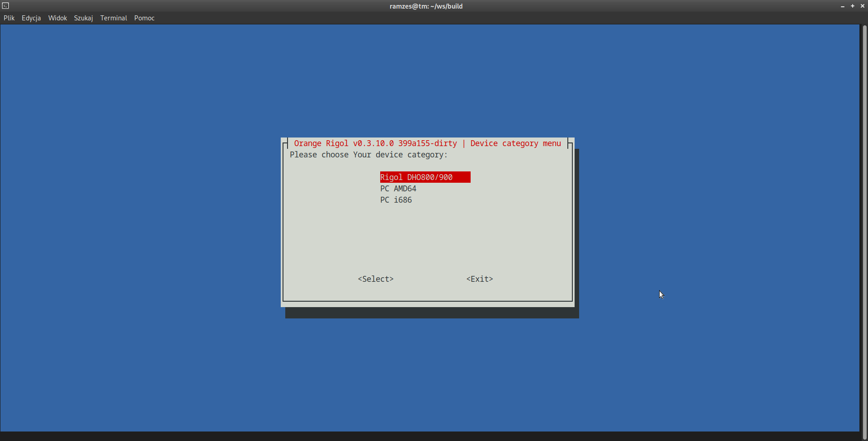Click the <Select> button
This screenshot has width=868, height=441.
click(376, 279)
